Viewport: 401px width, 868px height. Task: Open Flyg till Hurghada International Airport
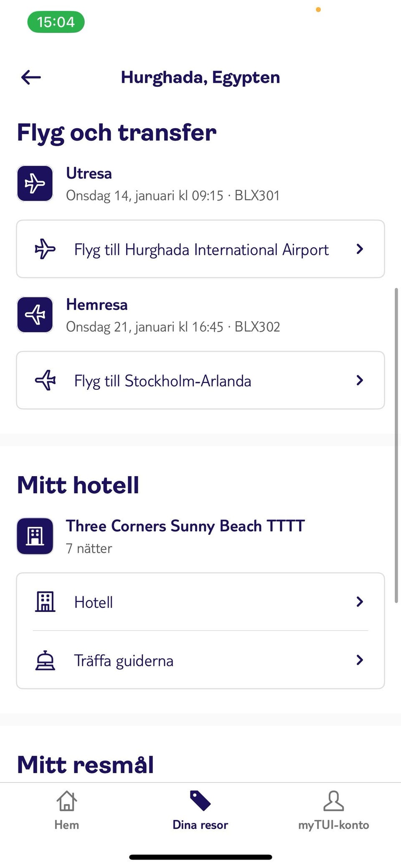[x=201, y=250]
